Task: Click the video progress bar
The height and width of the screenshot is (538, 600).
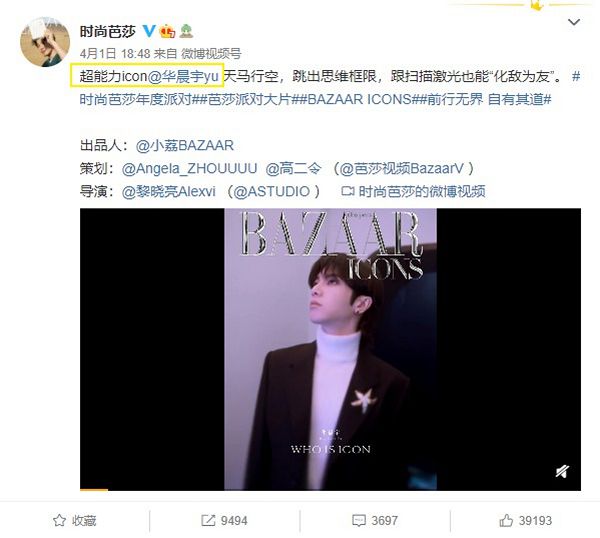Action: (x=330, y=489)
